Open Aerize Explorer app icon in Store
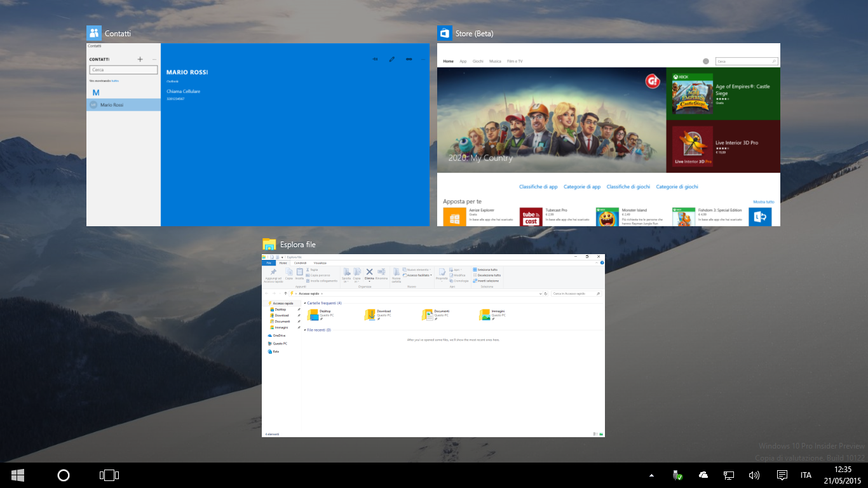 [454, 217]
